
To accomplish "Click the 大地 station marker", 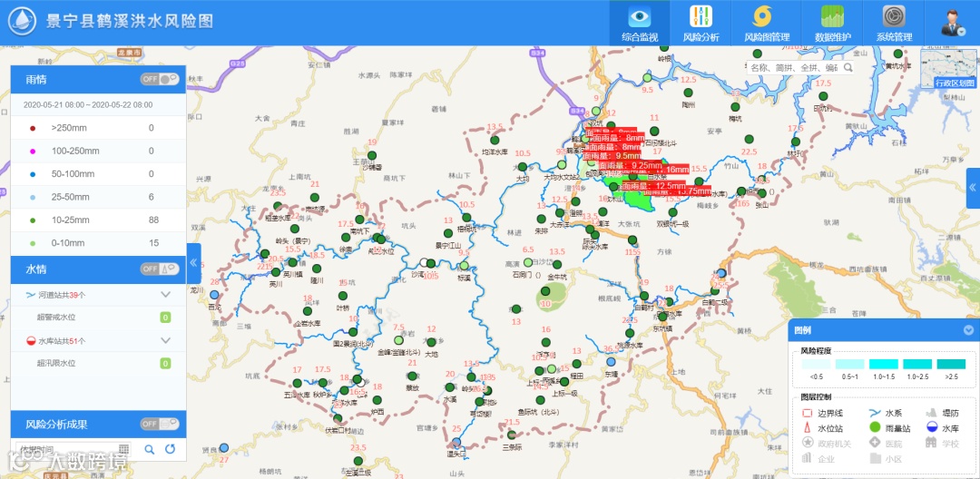I will [x=431, y=342].
